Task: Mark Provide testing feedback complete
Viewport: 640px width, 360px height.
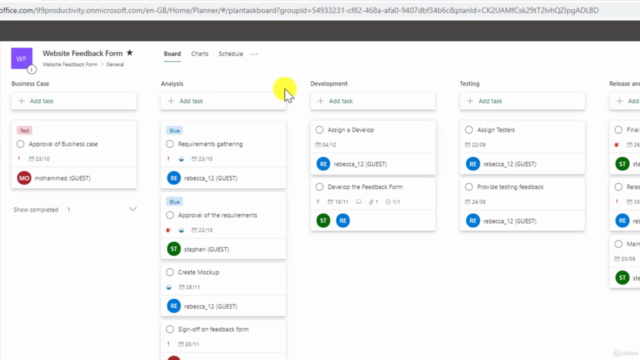Action: [469, 187]
